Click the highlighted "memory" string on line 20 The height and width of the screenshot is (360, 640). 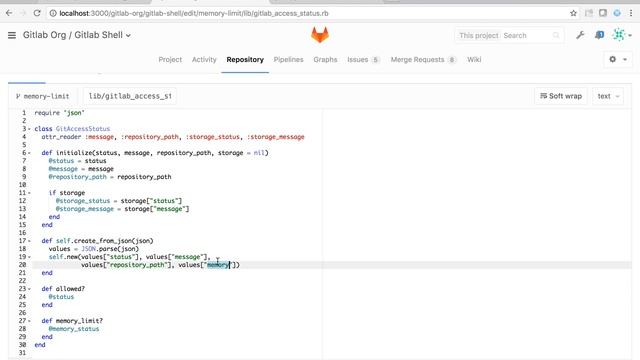[x=218, y=265]
